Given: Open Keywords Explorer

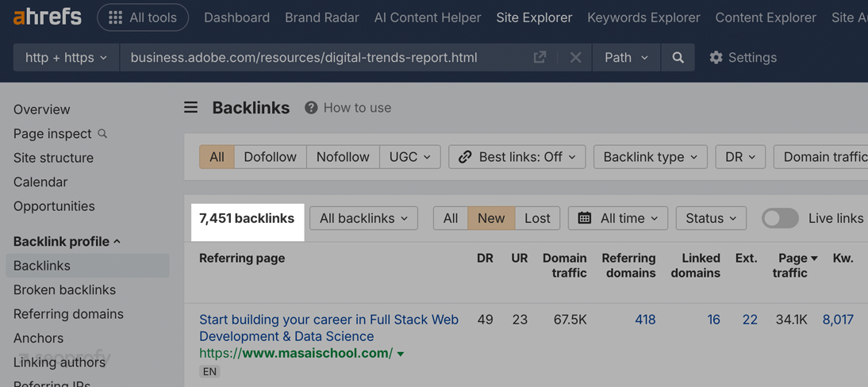Looking at the screenshot, I should coord(643,17).
